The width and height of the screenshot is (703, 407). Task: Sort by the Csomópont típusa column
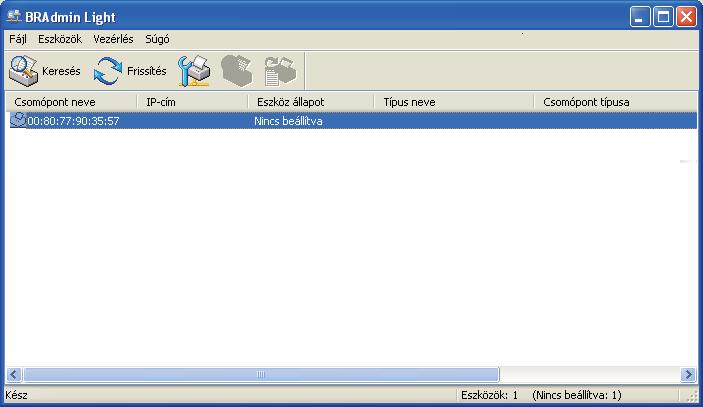pos(616,102)
